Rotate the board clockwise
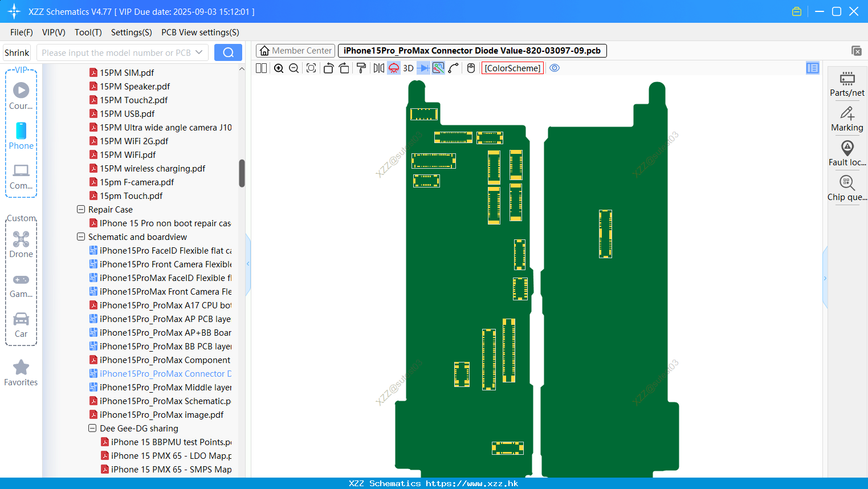 [x=344, y=68]
